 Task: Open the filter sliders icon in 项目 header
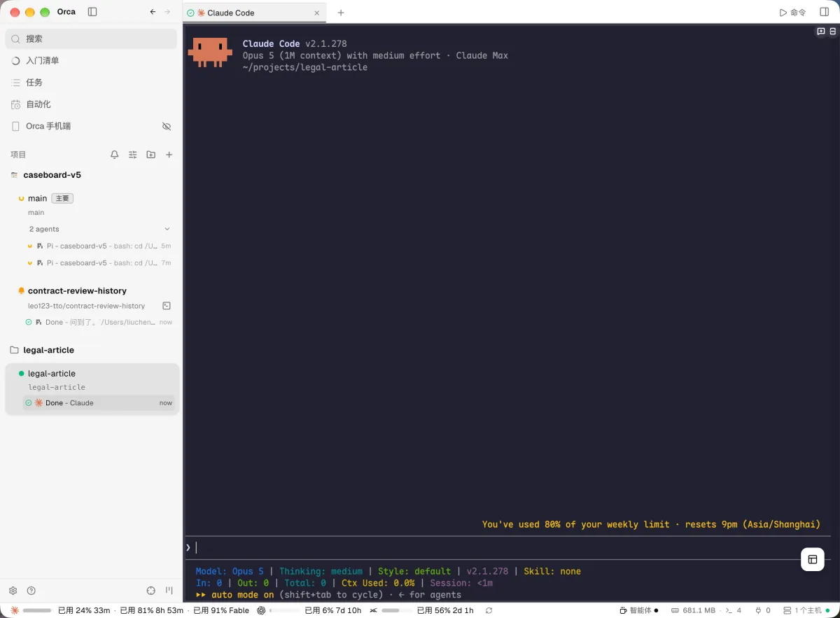click(133, 155)
